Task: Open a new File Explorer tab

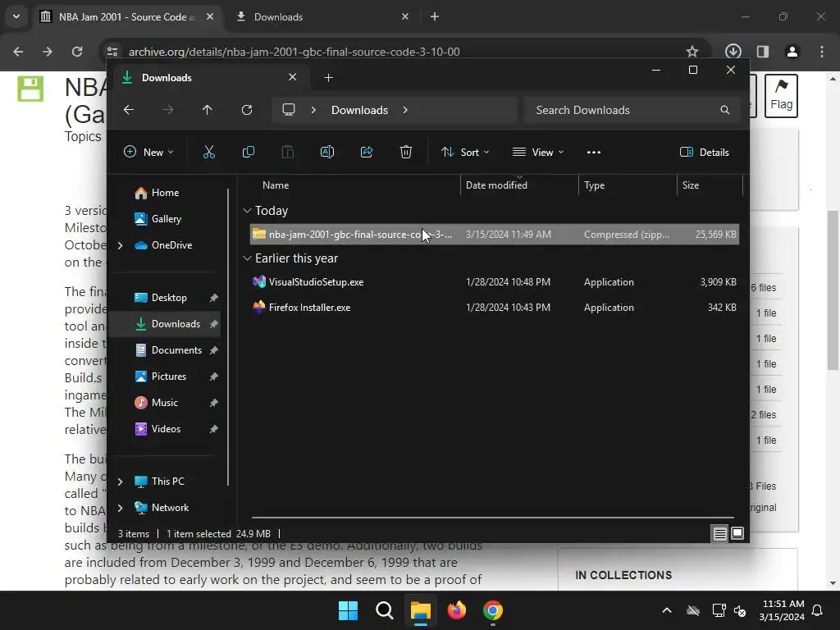Action: (x=328, y=78)
